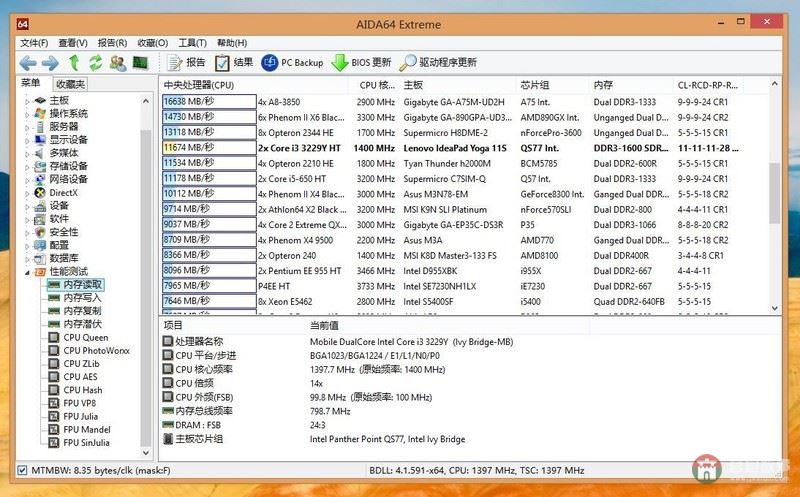This screenshot has height=497, width=800.
Task: Collapse the 性能测试 tree node
Action: tap(27, 272)
